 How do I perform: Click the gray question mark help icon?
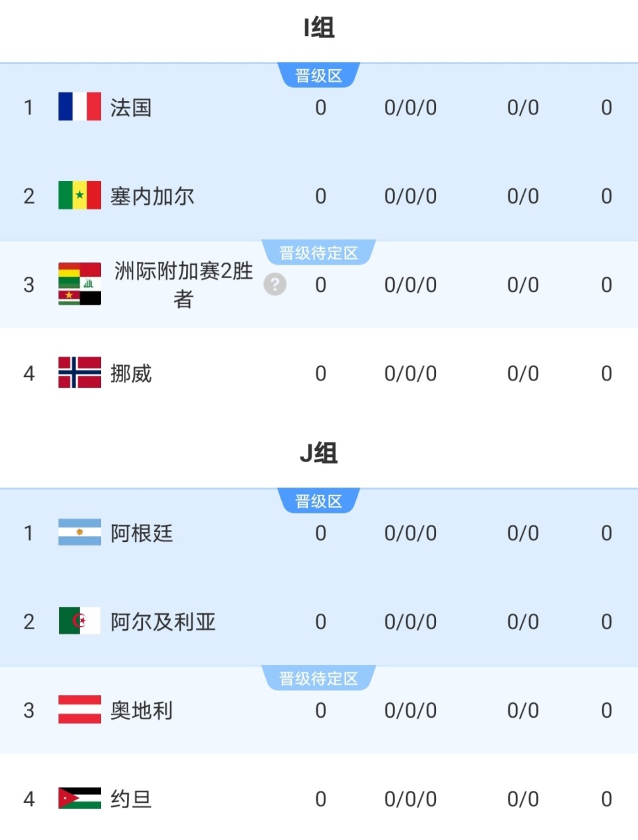274,285
